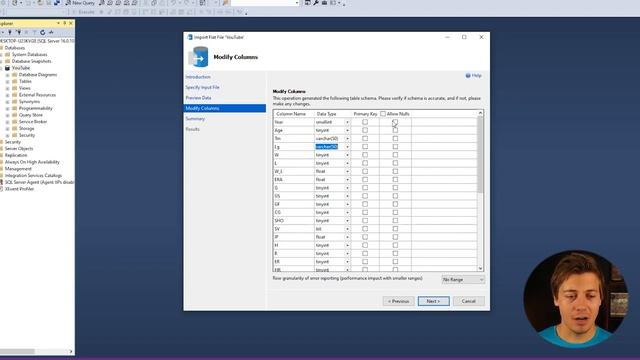Click the XEvent Profiler icon

1,189
